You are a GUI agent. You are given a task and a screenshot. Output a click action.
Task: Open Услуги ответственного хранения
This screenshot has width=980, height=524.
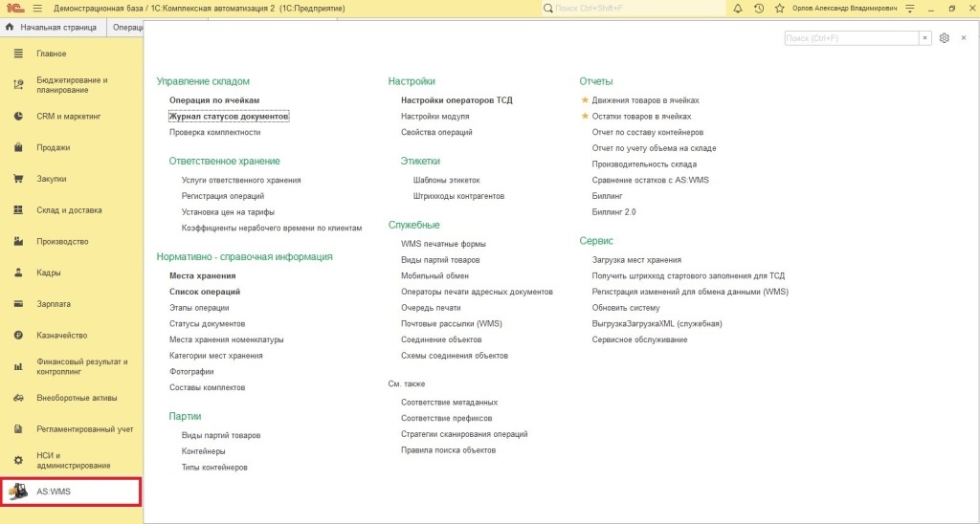(241, 180)
